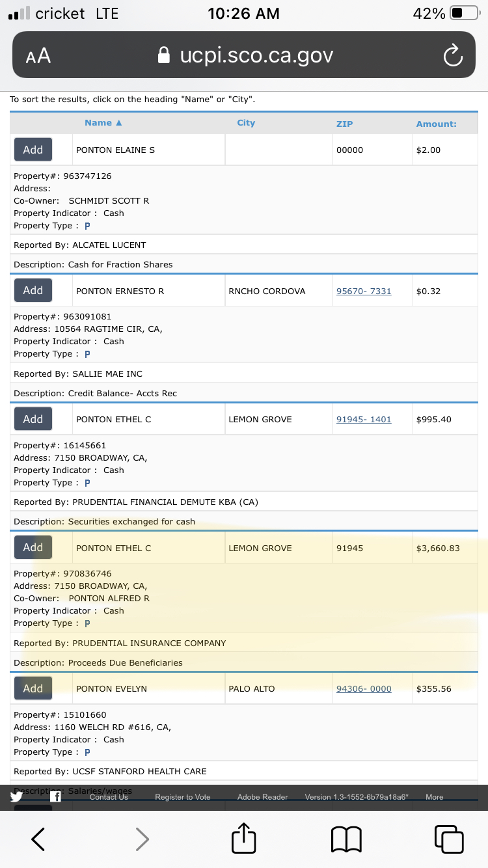Select Reported By: UCSF STANFORD HEALTH CARE
The width and height of the screenshot is (488, 868).
pos(110,772)
